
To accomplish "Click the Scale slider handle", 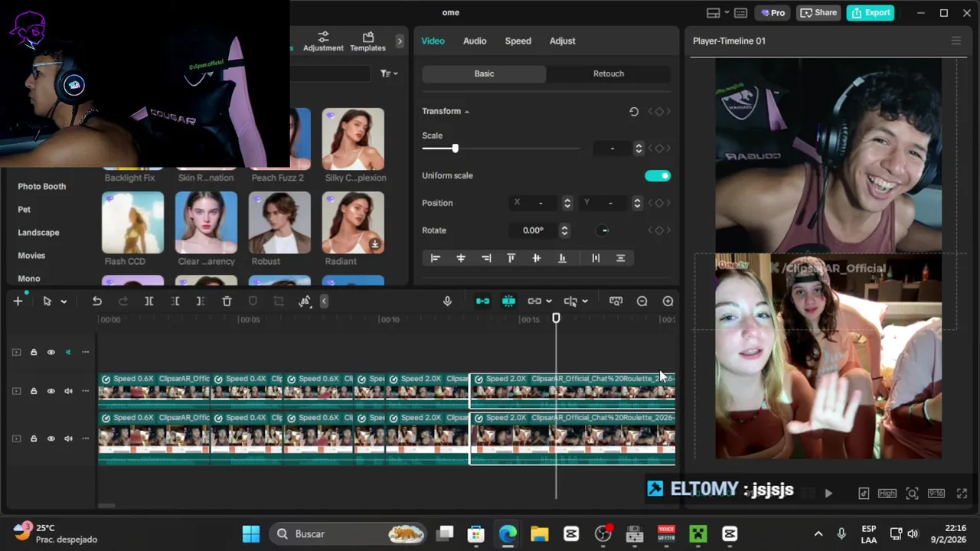I will [455, 148].
